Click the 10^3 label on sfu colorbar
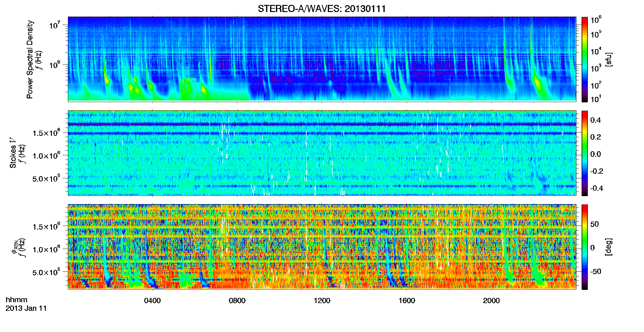This screenshot has height=332, width=644. (x=596, y=68)
